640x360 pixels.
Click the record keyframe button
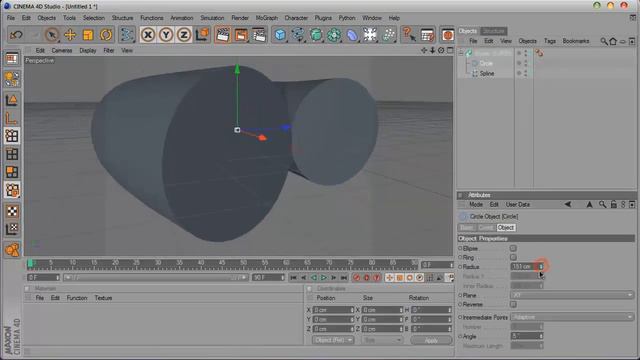pyautogui.click(x=357, y=278)
